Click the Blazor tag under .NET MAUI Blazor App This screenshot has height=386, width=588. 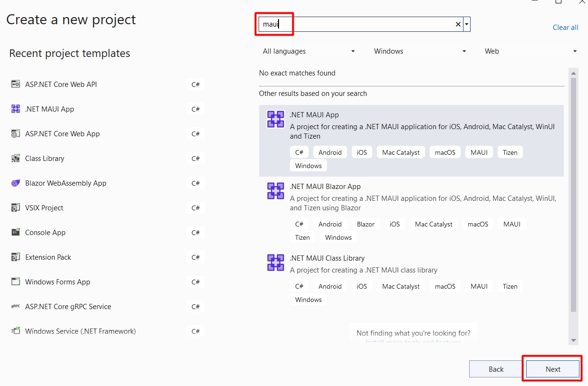(366, 224)
